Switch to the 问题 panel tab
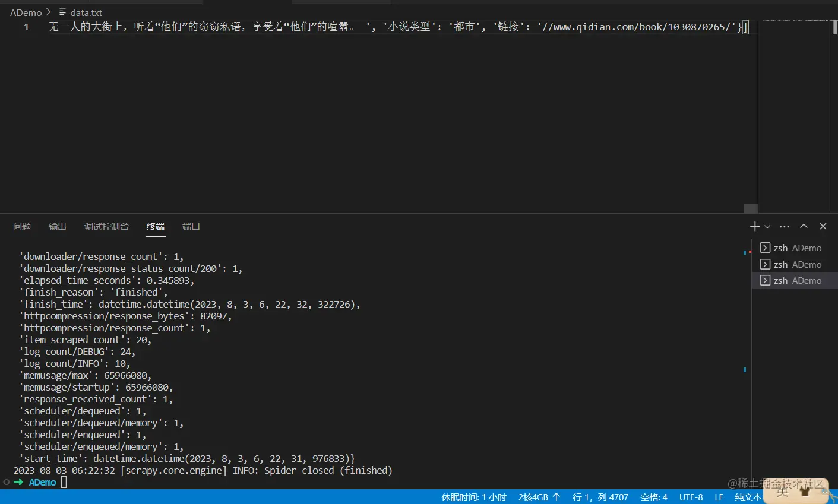838x504 pixels. click(22, 227)
